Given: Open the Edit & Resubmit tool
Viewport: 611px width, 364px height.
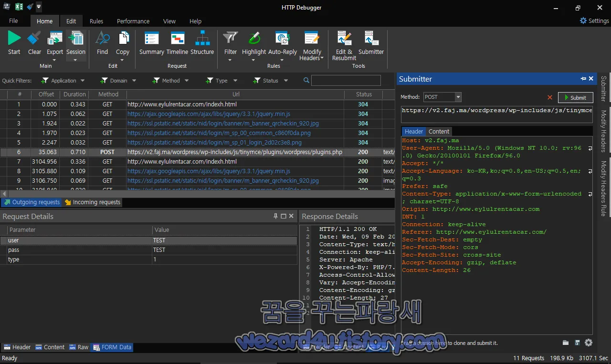Looking at the screenshot, I should click(x=344, y=46).
